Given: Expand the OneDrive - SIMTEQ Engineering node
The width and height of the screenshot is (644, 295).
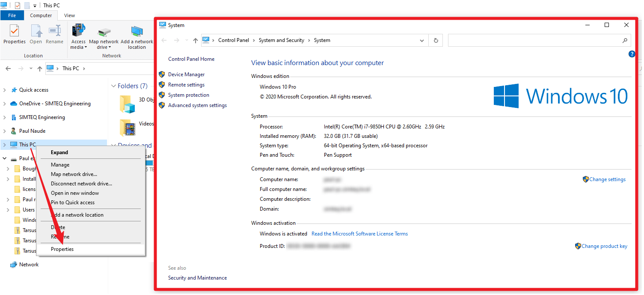Looking at the screenshot, I should (x=5, y=104).
